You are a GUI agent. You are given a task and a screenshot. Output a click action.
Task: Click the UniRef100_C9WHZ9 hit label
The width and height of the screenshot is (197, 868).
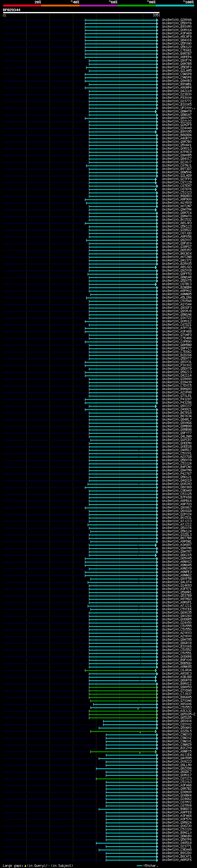click(177, 745)
